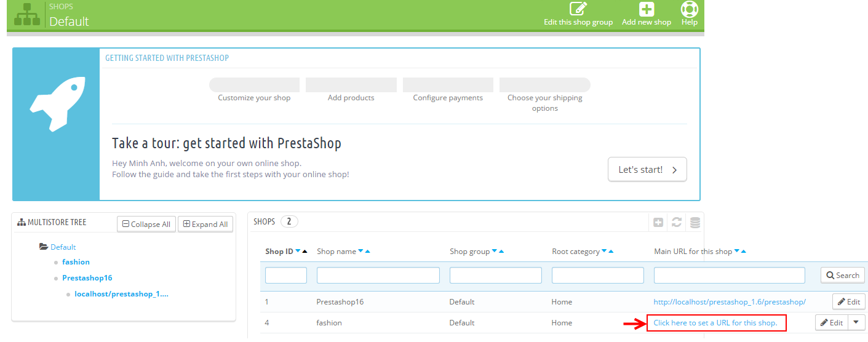The image size is (868, 342).
Task: Refresh the Shops list
Action: (677, 223)
